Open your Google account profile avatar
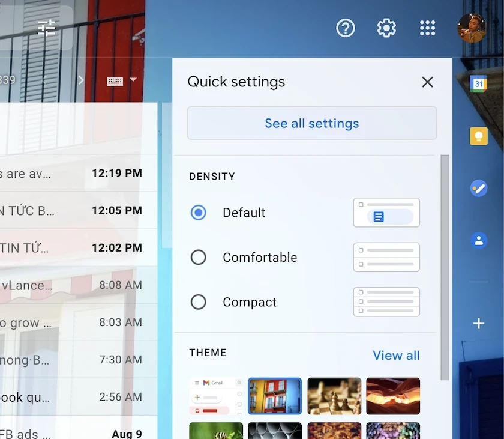Viewport: 504px width, 439px height. click(x=472, y=28)
